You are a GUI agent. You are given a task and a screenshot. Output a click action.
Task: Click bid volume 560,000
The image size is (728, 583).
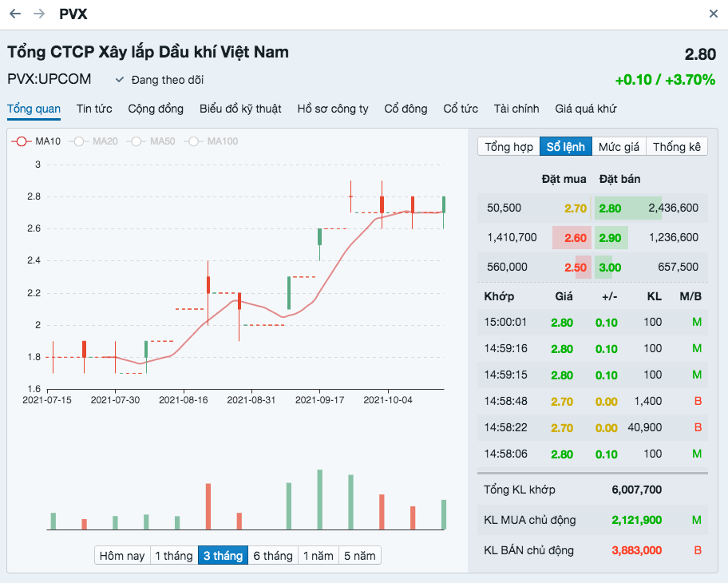(507, 267)
